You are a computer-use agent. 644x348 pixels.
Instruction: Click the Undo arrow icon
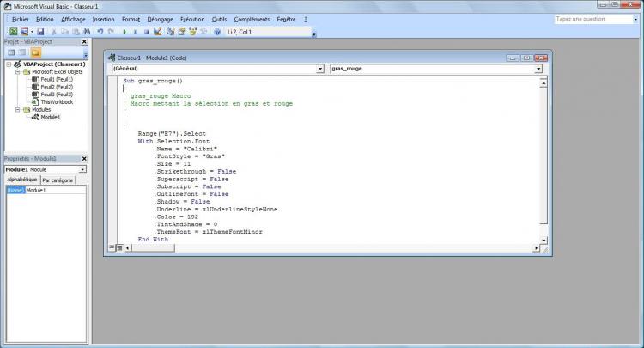(x=100, y=32)
